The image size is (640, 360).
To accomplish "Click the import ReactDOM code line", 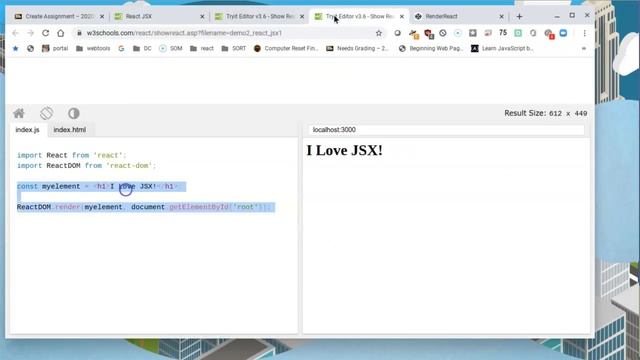I will pyautogui.click(x=87, y=166).
